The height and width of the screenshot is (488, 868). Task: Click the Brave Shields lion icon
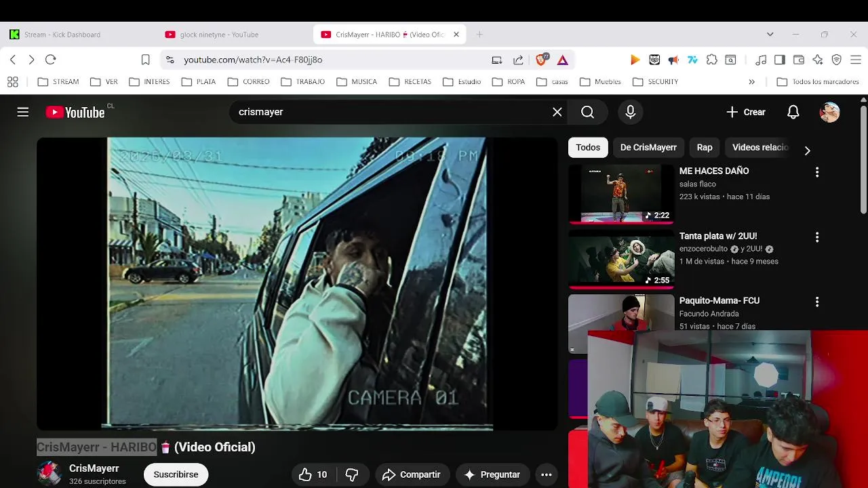point(542,60)
